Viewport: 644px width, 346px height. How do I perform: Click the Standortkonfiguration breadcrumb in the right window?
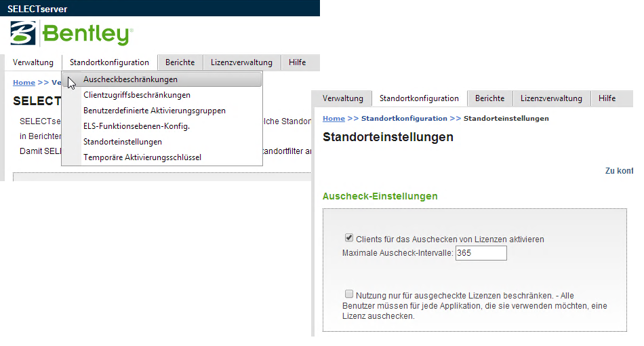point(404,118)
